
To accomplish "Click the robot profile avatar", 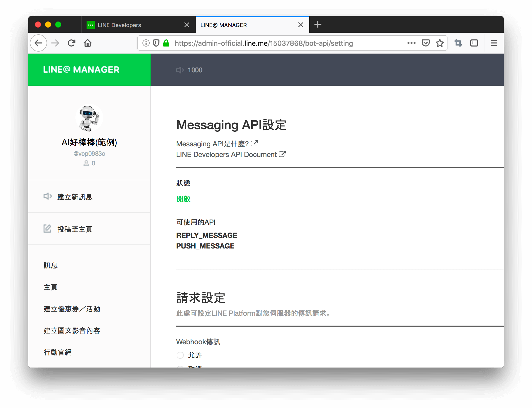I will (x=89, y=118).
